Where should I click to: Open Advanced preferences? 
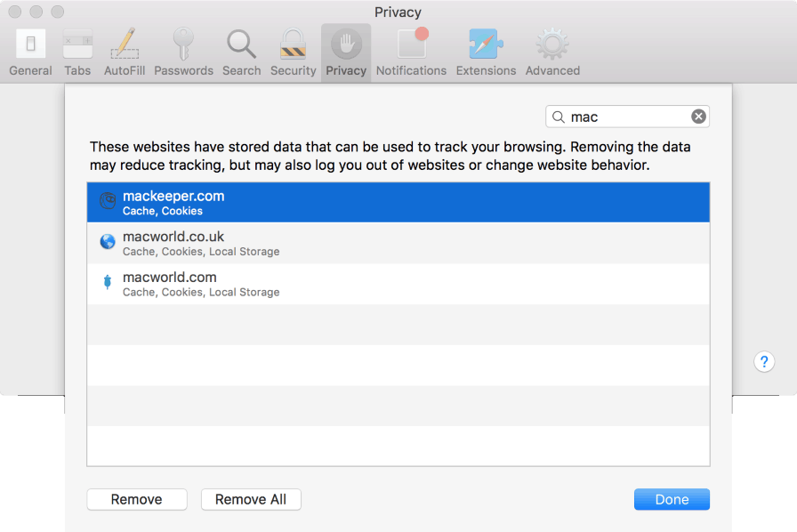pyautogui.click(x=551, y=51)
